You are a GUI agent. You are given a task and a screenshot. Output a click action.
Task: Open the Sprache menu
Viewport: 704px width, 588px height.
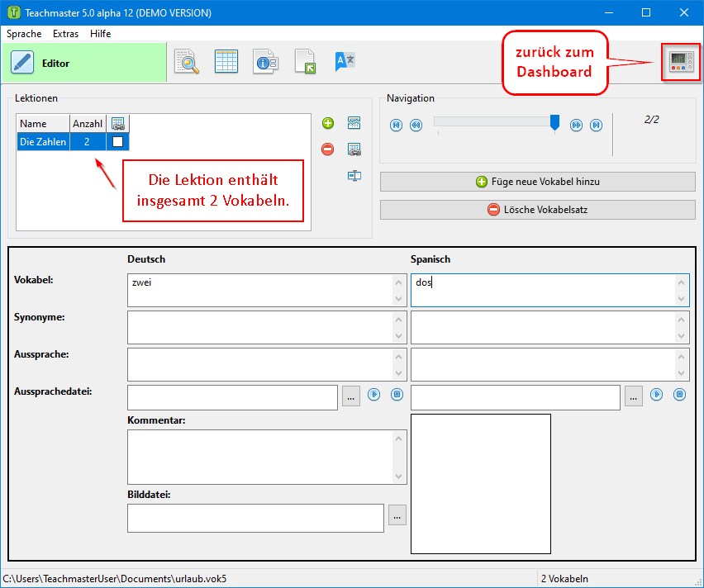(24, 34)
